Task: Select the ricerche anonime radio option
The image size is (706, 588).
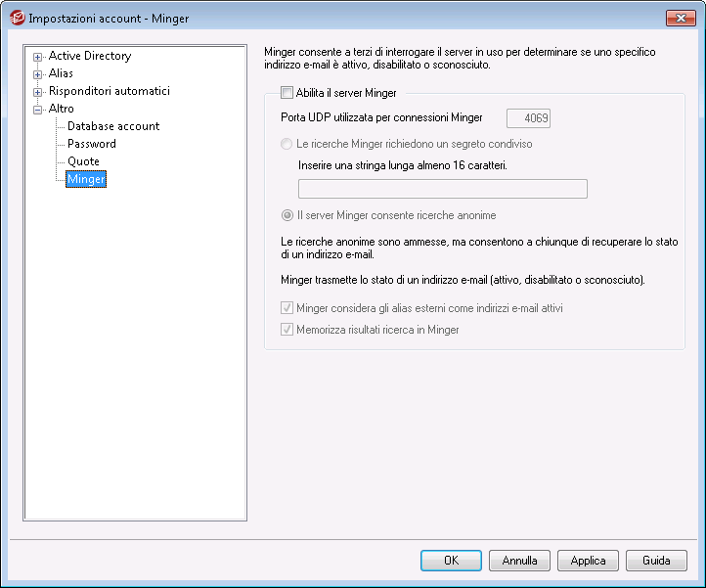Action: point(287,215)
